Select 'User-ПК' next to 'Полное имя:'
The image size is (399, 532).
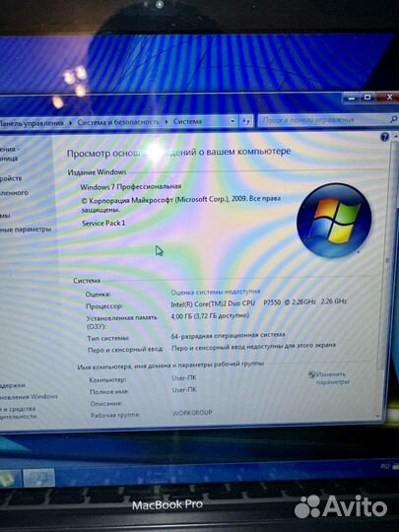point(184,390)
